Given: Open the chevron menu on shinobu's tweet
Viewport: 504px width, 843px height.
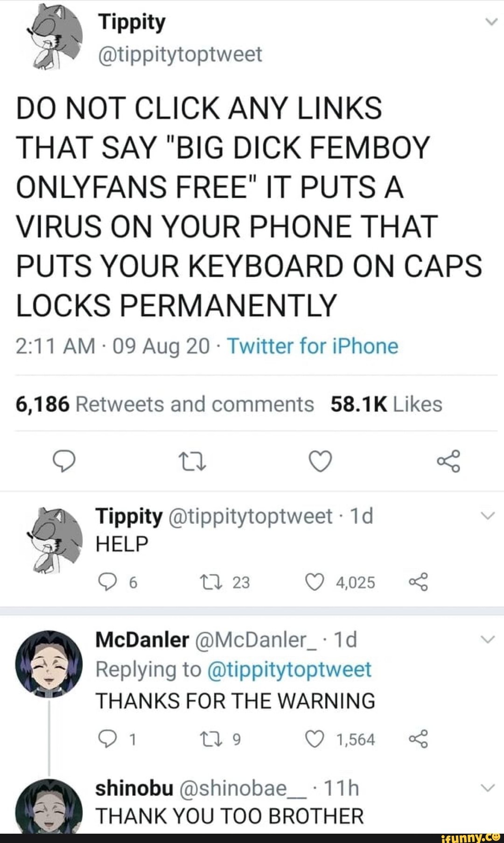Looking at the screenshot, I should tap(488, 788).
